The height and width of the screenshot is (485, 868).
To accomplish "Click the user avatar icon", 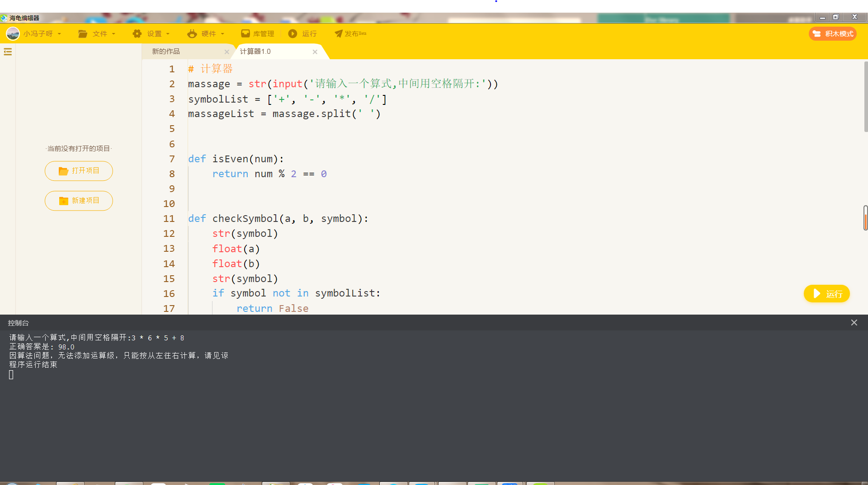I will point(13,33).
